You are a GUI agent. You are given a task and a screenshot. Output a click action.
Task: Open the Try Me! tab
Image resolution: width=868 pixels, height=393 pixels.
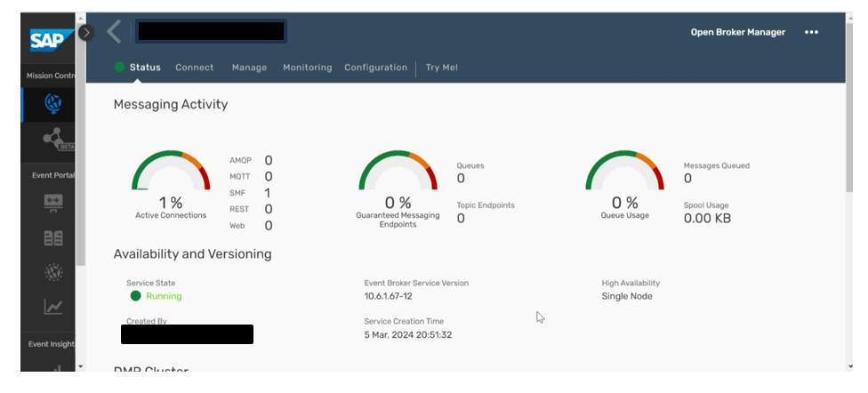click(442, 68)
